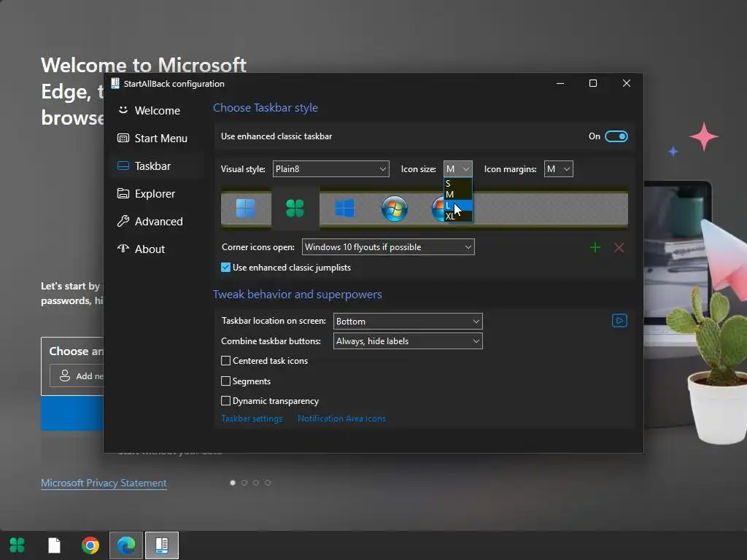Click the StartAllBack title bar app icon
This screenshot has height=560, width=747.
coord(115,83)
